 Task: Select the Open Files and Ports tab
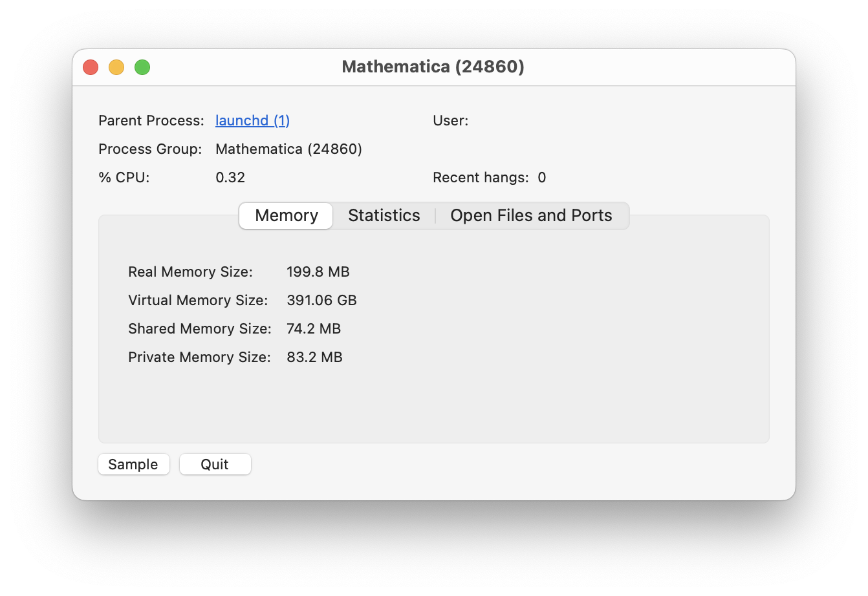click(531, 216)
